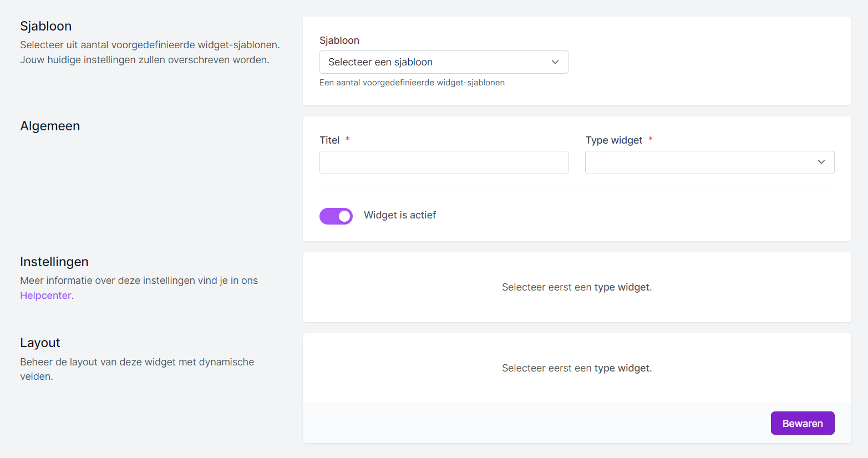Click 'Selecteer eerst een type widget' in Instellingen panel
Image resolution: width=868 pixels, height=458 pixels.
[x=577, y=287]
